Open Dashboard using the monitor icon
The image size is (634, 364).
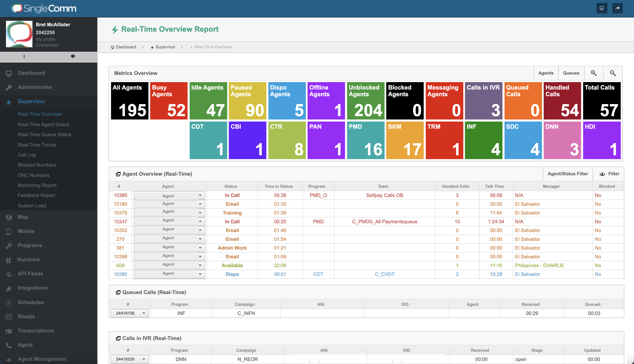9,73
